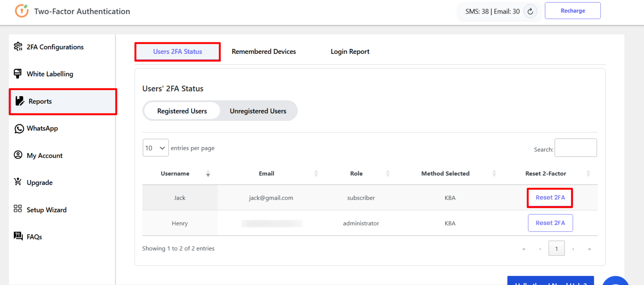The height and width of the screenshot is (285, 644).
Task: Open Reports menu item
Action: (x=63, y=101)
